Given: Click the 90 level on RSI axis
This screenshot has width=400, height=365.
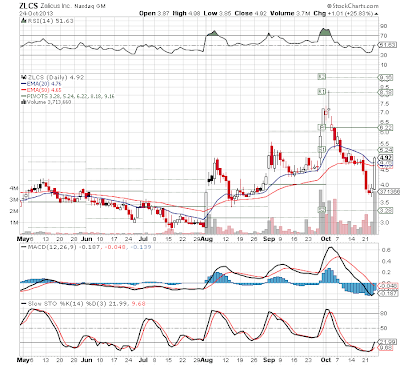Looking at the screenshot, I should tap(384, 26).
